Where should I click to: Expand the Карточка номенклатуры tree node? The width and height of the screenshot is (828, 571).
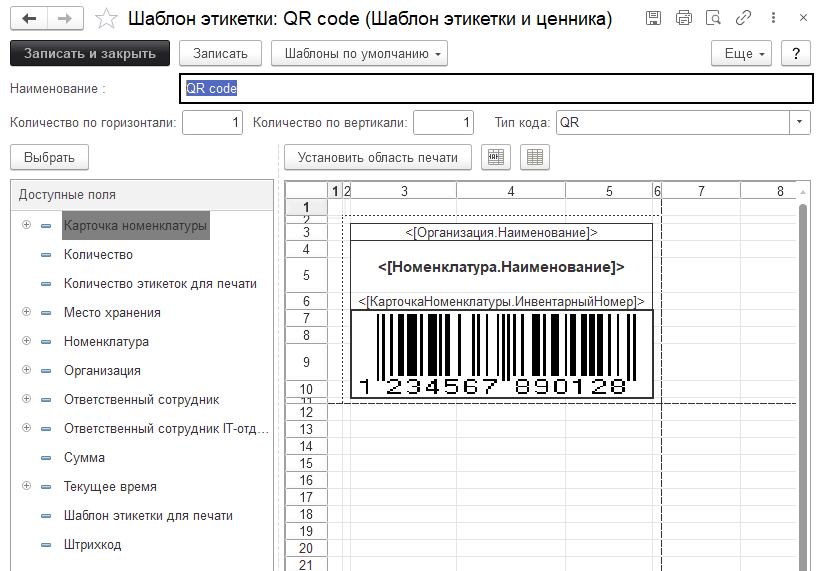click(25, 226)
